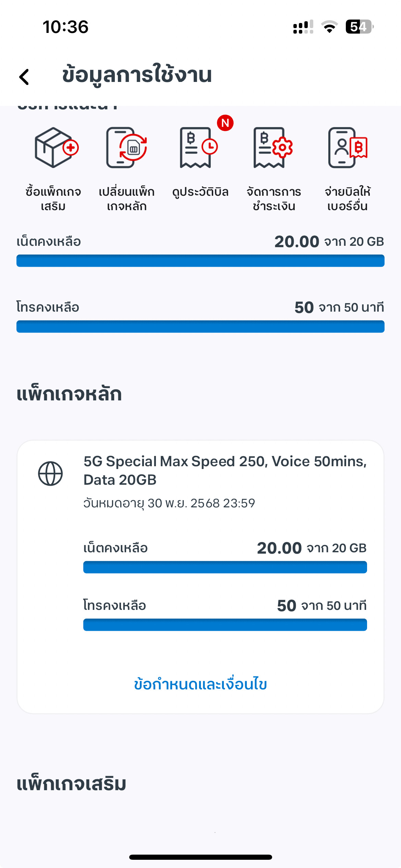Open ข้อกำหนดและเงื่อนไข terms link

pyautogui.click(x=200, y=684)
